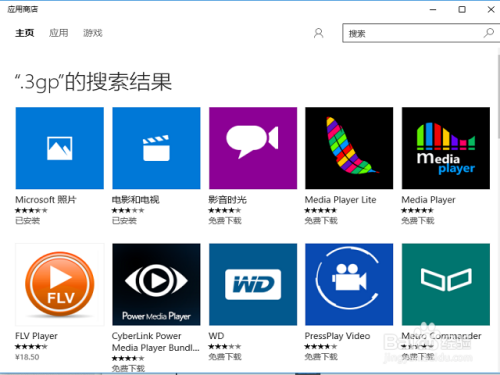
Task: Click the search magnifier icon
Action: [x=488, y=33]
